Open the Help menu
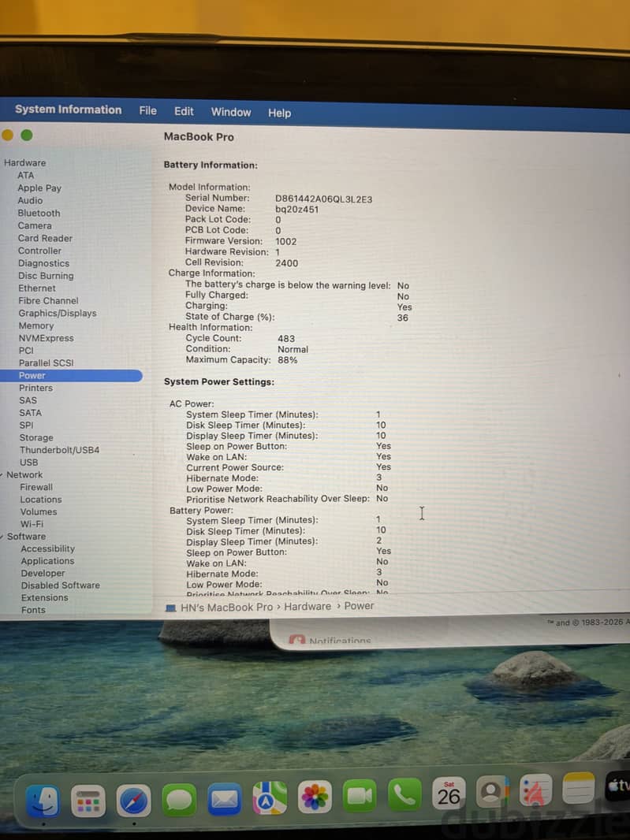This screenshot has height=840, width=630. click(x=279, y=113)
